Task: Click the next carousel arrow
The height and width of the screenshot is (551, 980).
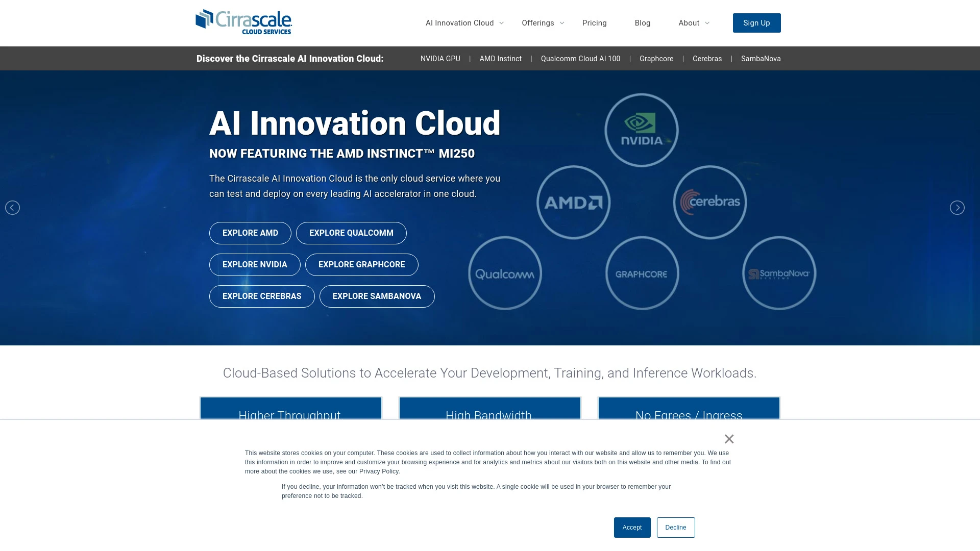Action: (957, 207)
